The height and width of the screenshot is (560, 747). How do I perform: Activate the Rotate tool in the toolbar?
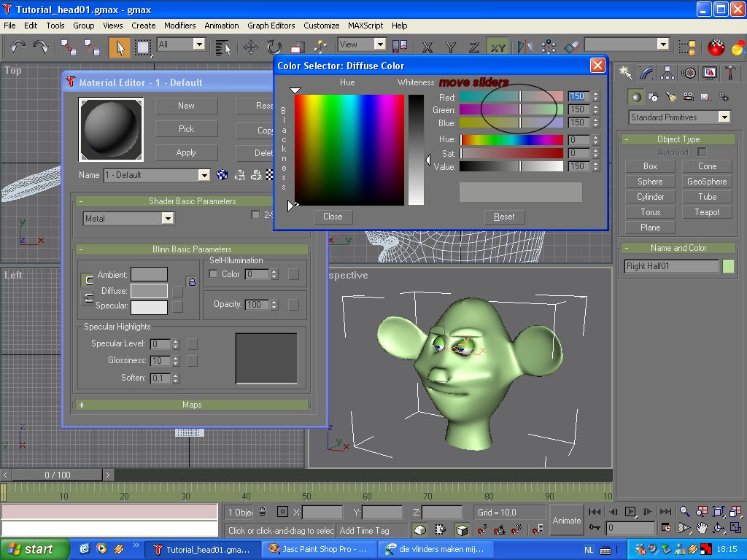[274, 47]
